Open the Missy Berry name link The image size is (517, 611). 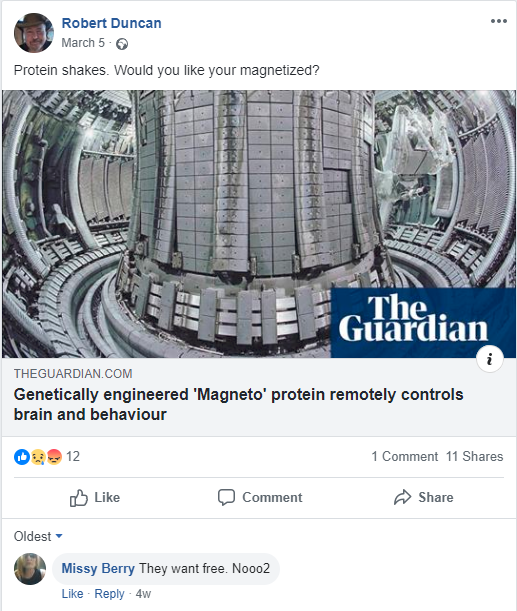[x=98, y=568]
